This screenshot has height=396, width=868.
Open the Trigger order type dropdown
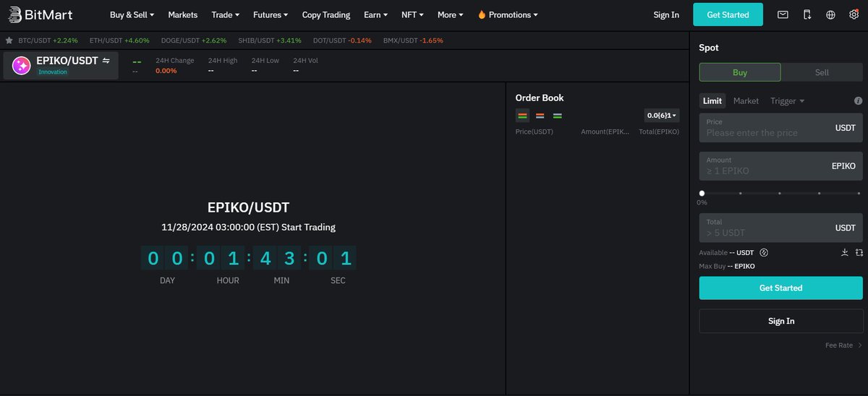[x=787, y=101]
